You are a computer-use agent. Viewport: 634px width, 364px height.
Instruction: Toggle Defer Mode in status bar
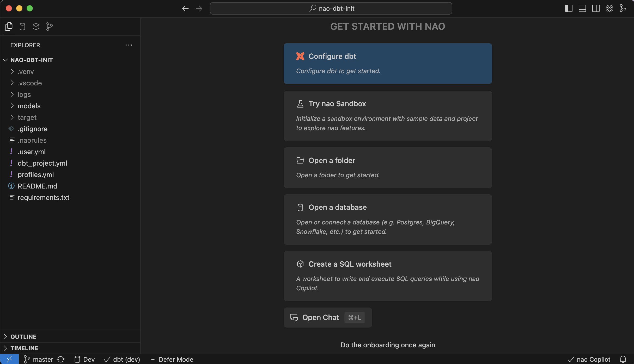172,359
